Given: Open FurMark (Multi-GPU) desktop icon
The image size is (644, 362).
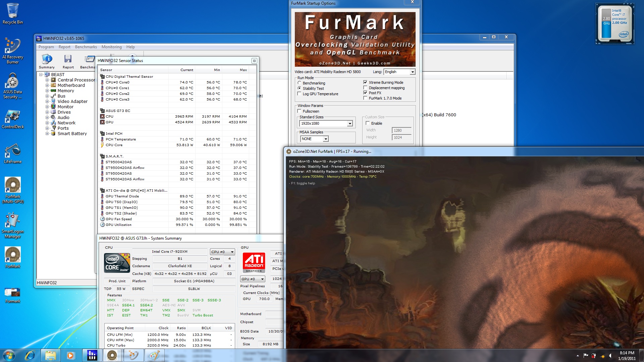Looking at the screenshot, I should [12, 190].
